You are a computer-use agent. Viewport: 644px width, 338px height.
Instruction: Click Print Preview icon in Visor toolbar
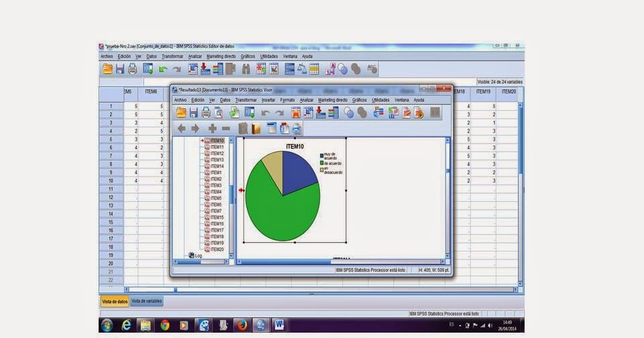219,113
